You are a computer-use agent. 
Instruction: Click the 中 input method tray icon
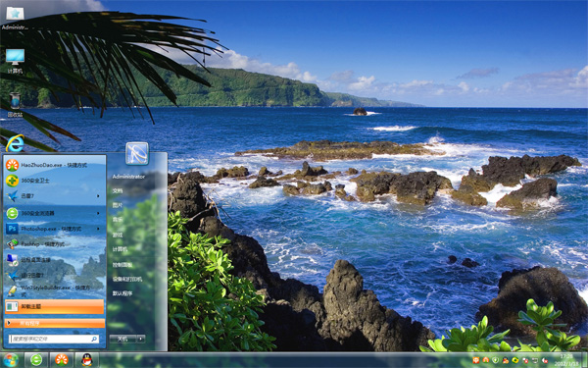pos(476,360)
